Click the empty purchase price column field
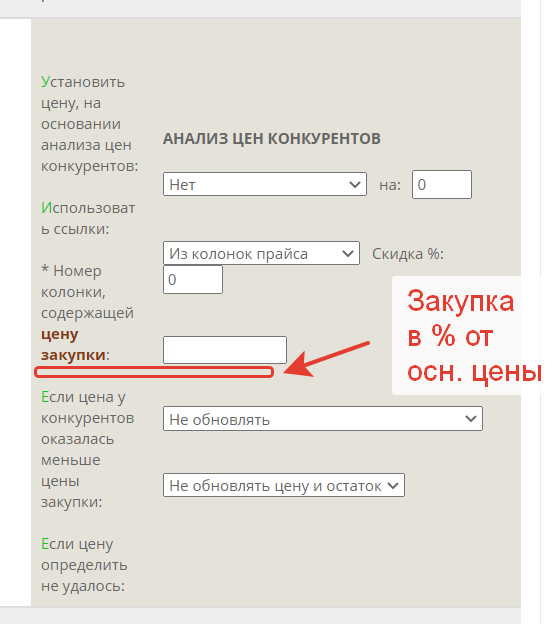560x624 pixels. [x=225, y=350]
